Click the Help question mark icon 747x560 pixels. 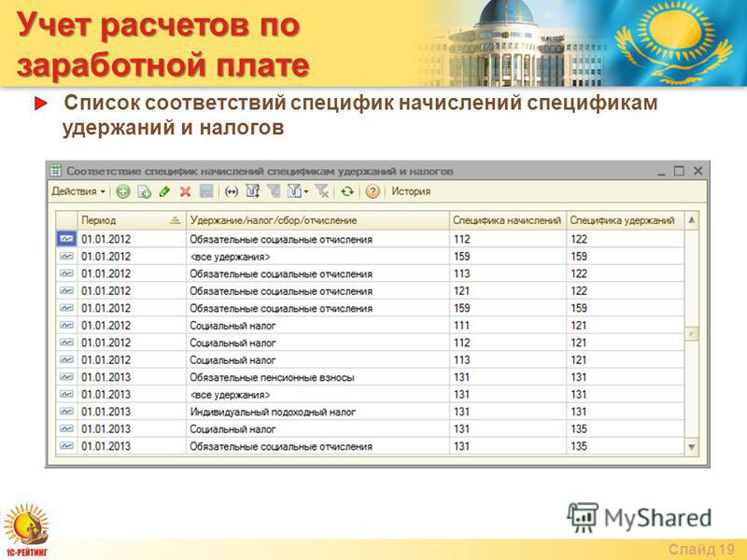coord(373,191)
